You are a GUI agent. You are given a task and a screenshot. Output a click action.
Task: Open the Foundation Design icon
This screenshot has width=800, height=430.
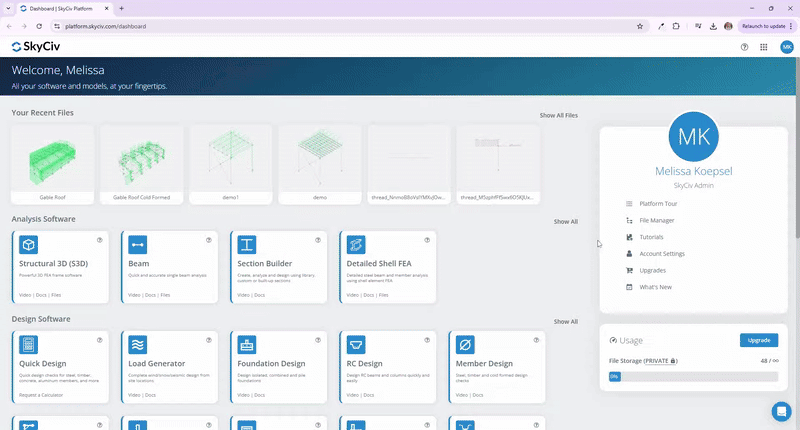[247, 345]
